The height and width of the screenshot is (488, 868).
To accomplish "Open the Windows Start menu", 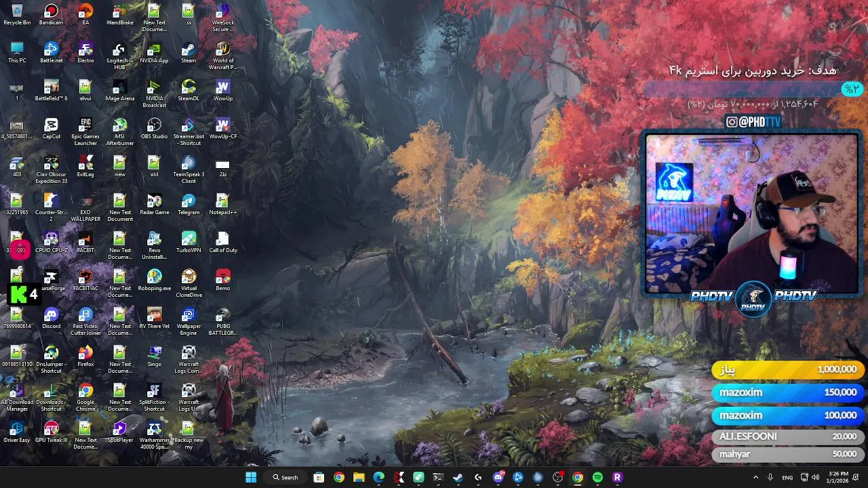I will [251, 477].
